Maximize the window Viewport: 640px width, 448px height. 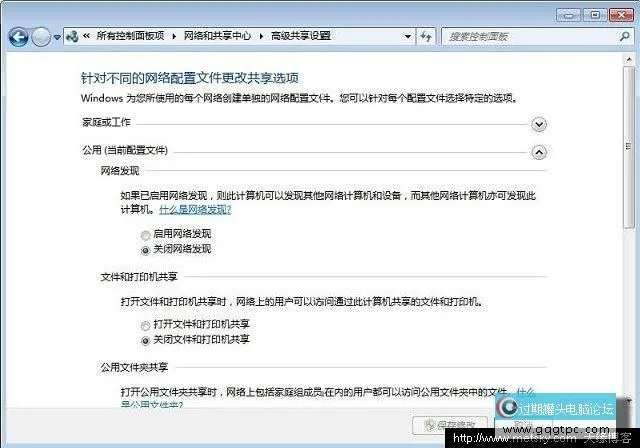pos(595,16)
